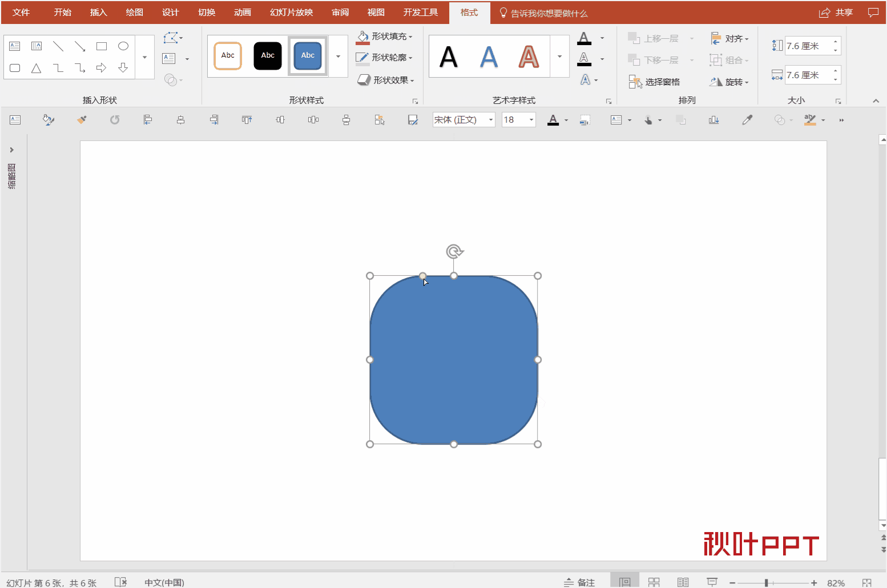This screenshot has width=887, height=588.
Task: Apply the blue A WordArt style
Action: [x=489, y=57]
